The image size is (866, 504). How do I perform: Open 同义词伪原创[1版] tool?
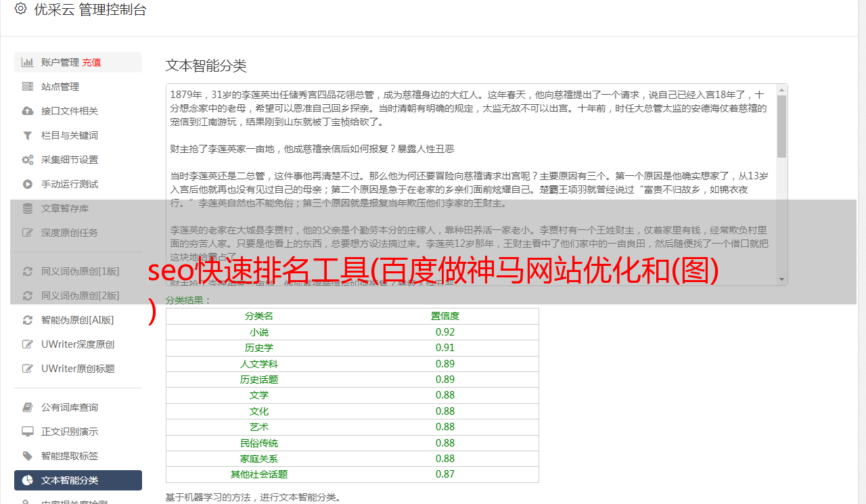coord(78,271)
